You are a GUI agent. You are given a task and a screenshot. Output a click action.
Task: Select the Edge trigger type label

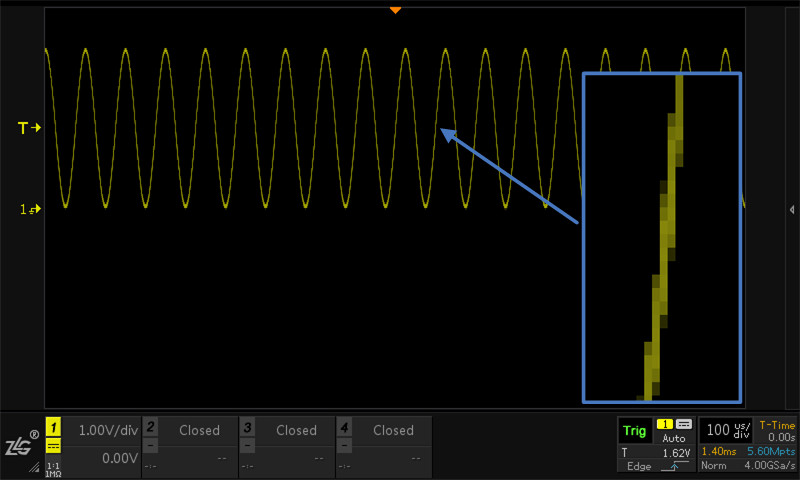tap(639, 466)
